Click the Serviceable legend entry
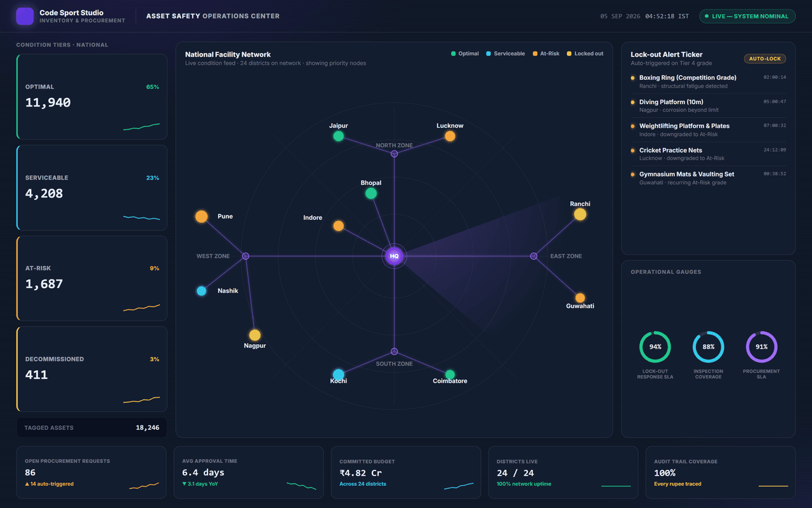812x508 pixels. point(506,54)
